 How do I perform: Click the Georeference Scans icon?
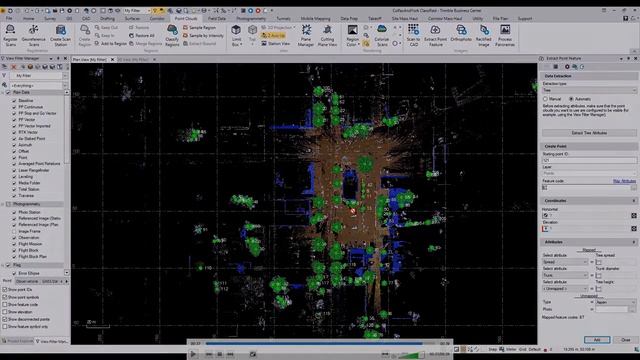coord(33,36)
